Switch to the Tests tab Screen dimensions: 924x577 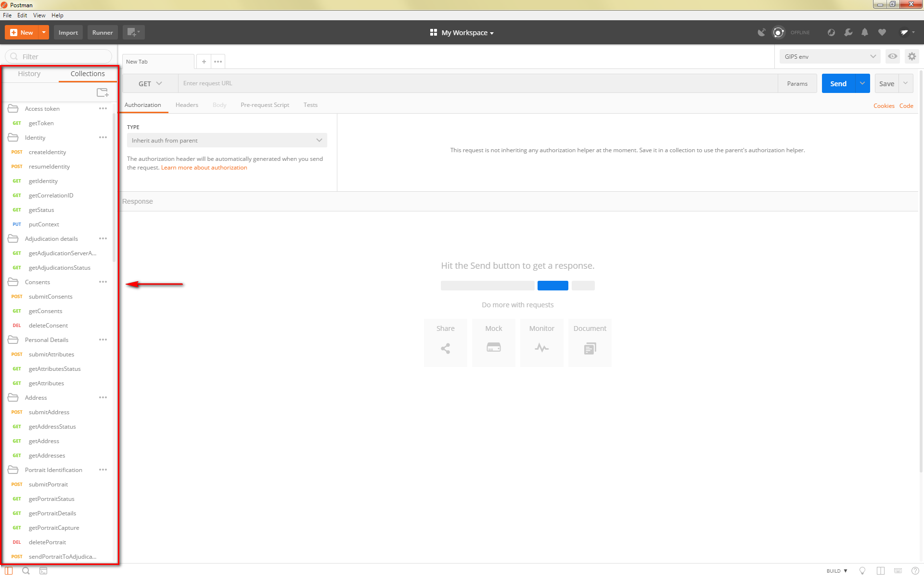[x=310, y=105]
